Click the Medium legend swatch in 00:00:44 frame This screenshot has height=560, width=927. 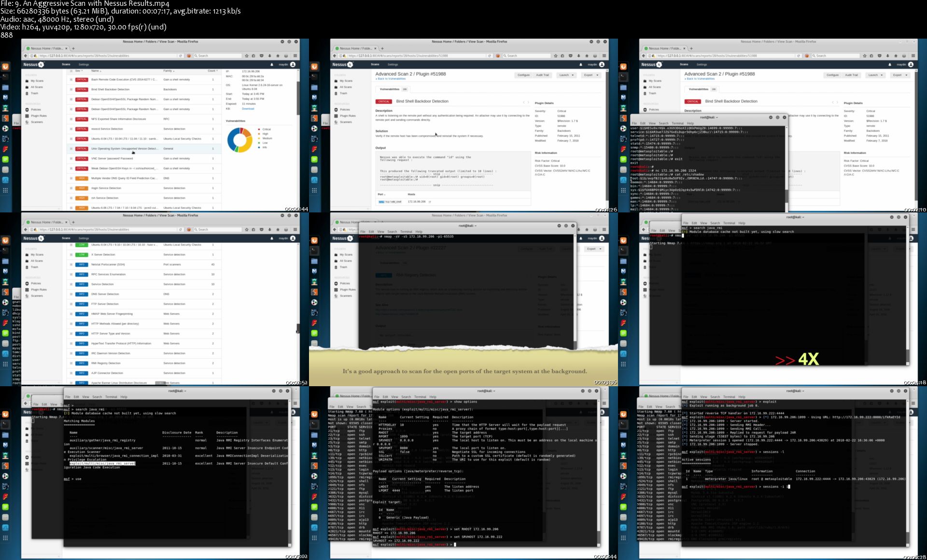point(260,139)
